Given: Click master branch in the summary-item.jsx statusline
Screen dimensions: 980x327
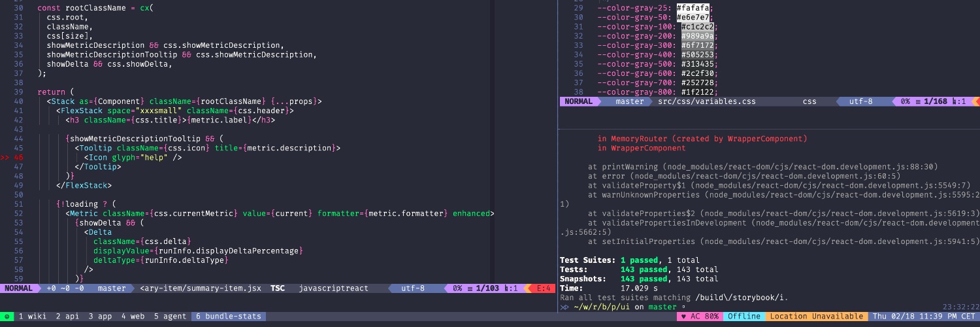Looking at the screenshot, I should point(112,288).
